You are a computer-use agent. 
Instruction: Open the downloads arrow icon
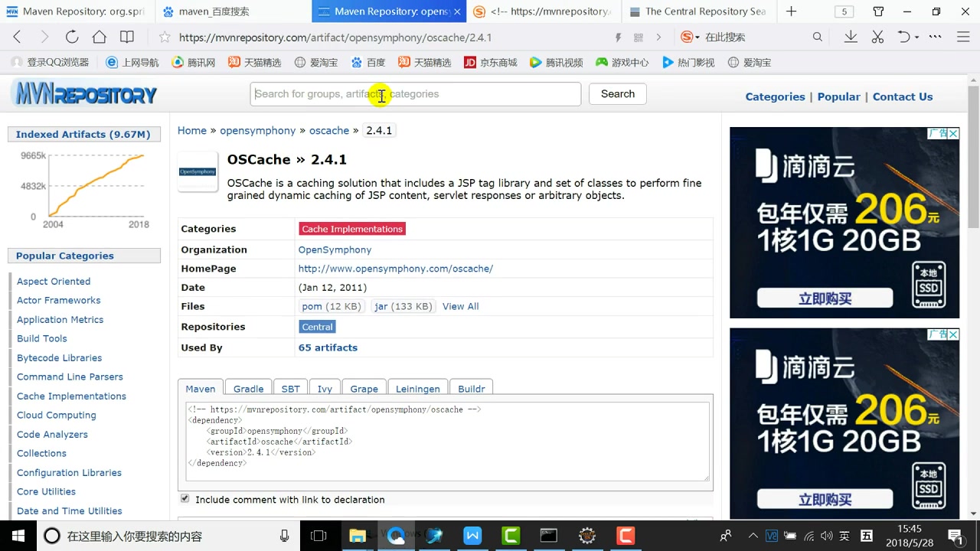click(851, 37)
